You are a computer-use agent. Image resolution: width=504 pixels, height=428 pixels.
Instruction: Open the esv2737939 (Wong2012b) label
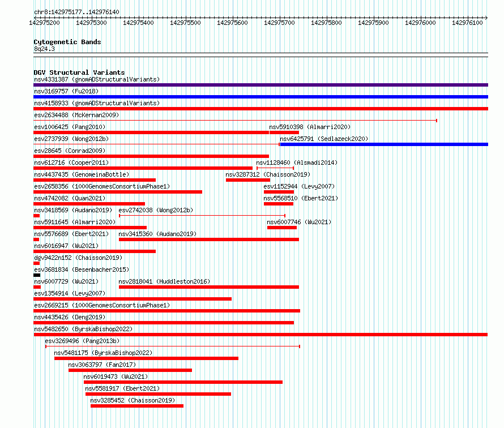click(71, 139)
